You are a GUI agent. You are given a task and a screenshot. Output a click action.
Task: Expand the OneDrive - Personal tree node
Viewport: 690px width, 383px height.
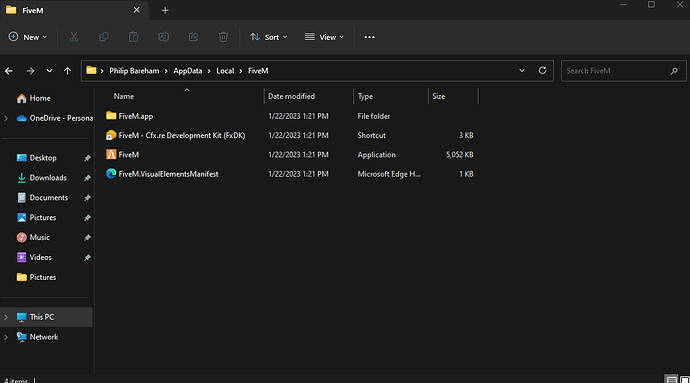click(6, 118)
